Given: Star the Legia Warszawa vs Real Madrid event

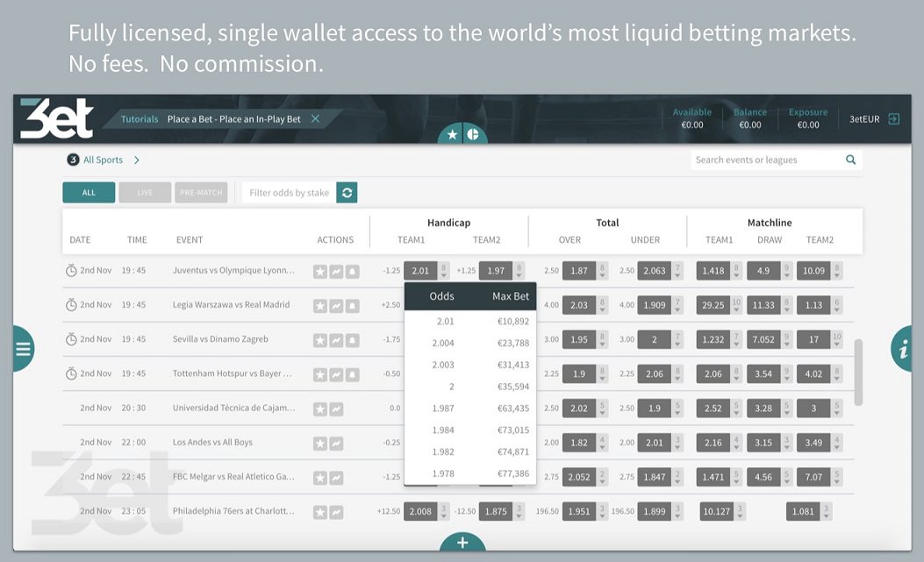Looking at the screenshot, I should (320, 306).
